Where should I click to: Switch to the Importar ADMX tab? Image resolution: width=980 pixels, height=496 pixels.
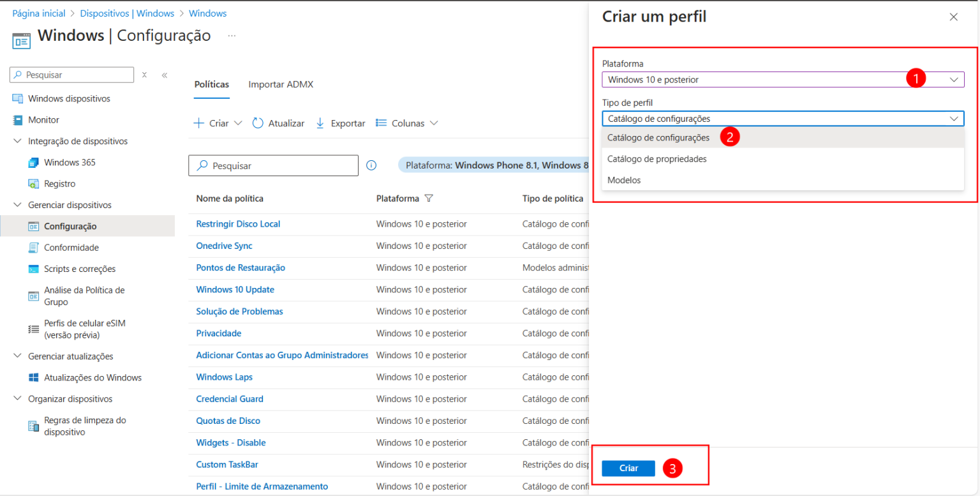[281, 84]
